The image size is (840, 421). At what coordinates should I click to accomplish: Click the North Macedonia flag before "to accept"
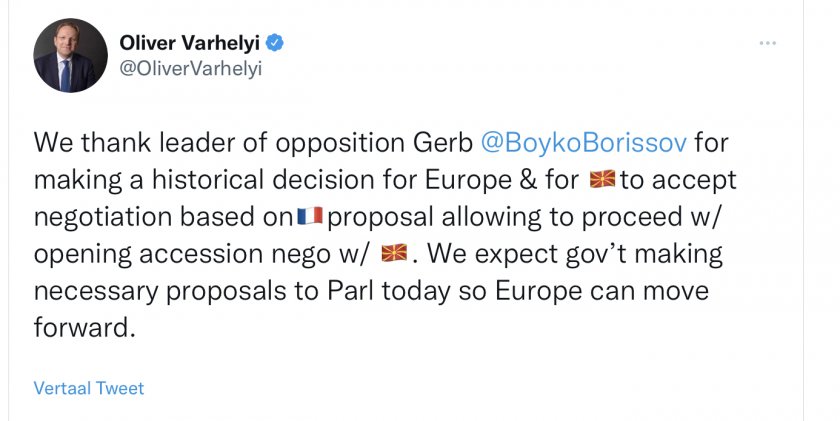point(603,181)
